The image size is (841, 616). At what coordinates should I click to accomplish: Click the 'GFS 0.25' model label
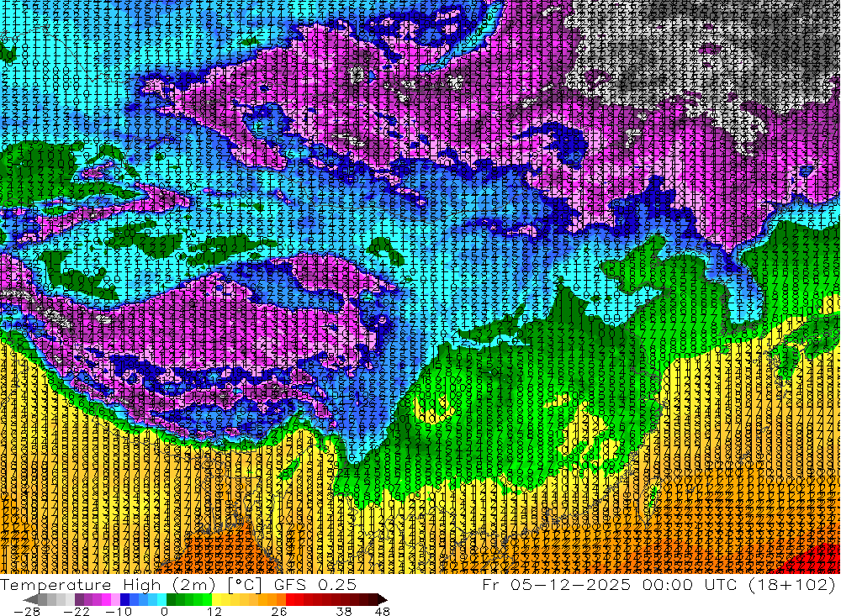pyautogui.click(x=315, y=585)
